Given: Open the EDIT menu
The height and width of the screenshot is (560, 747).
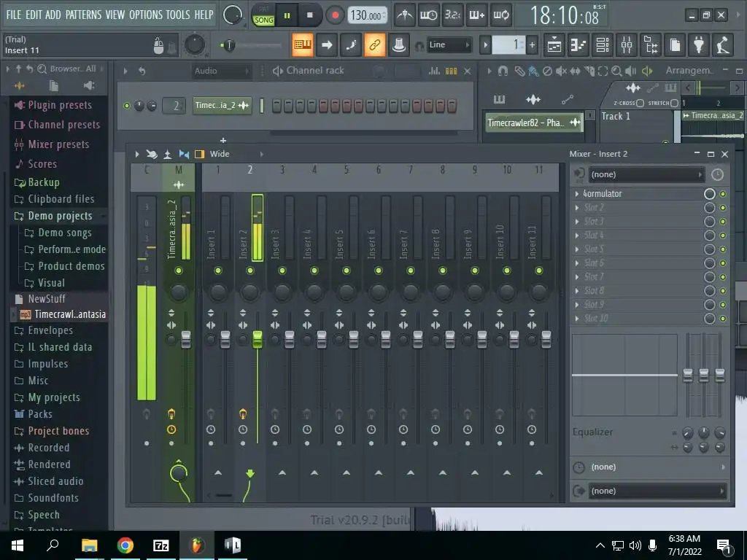Looking at the screenshot, I should coord(34,15).
